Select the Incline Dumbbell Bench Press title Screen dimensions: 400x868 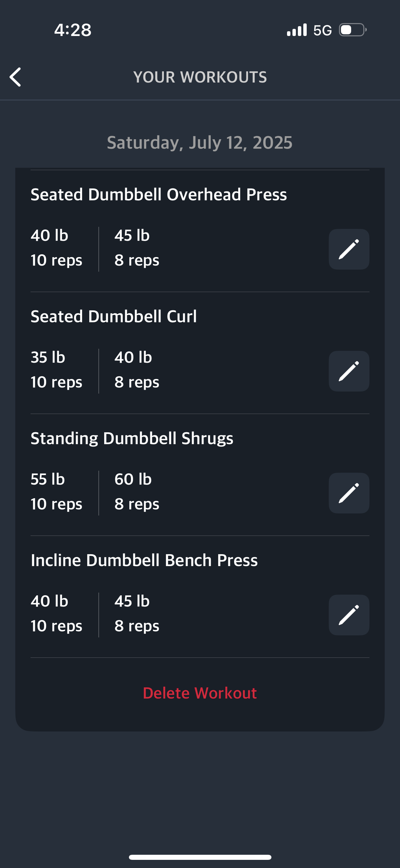(x=144, y=560)
